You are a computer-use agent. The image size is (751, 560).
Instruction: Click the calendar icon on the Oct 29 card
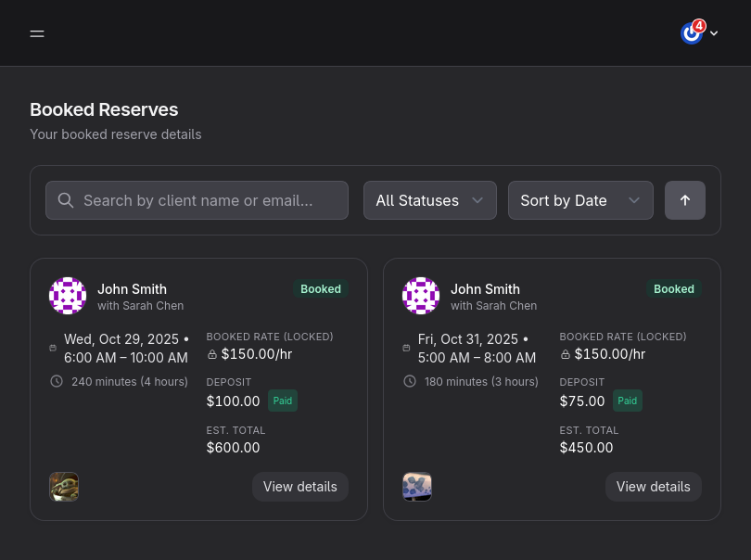pos(53,348)
